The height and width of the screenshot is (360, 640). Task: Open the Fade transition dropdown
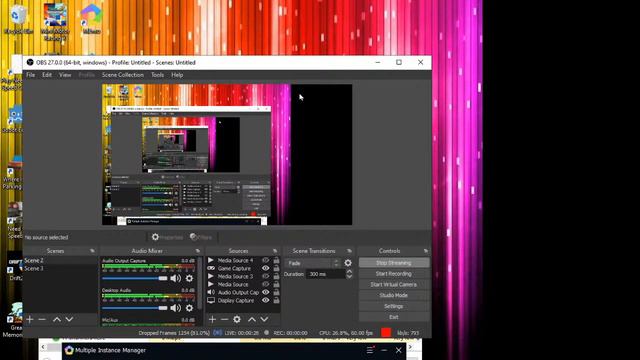coord(312,263)
